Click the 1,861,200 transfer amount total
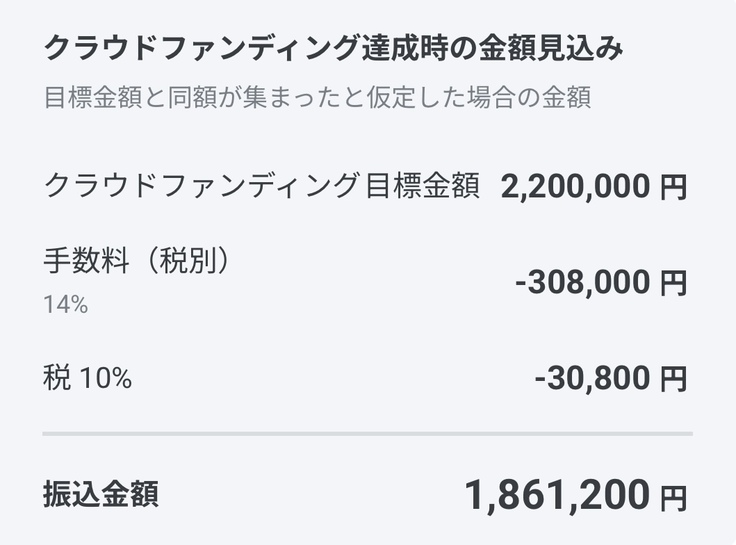This screenshot has width=736, height=545. tap(555, 493)
